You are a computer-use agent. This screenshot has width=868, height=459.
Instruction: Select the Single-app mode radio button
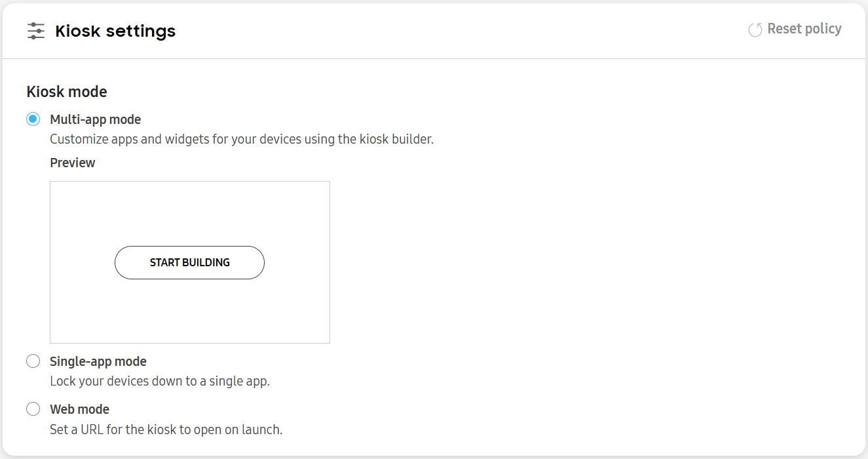tap(33, 361)
